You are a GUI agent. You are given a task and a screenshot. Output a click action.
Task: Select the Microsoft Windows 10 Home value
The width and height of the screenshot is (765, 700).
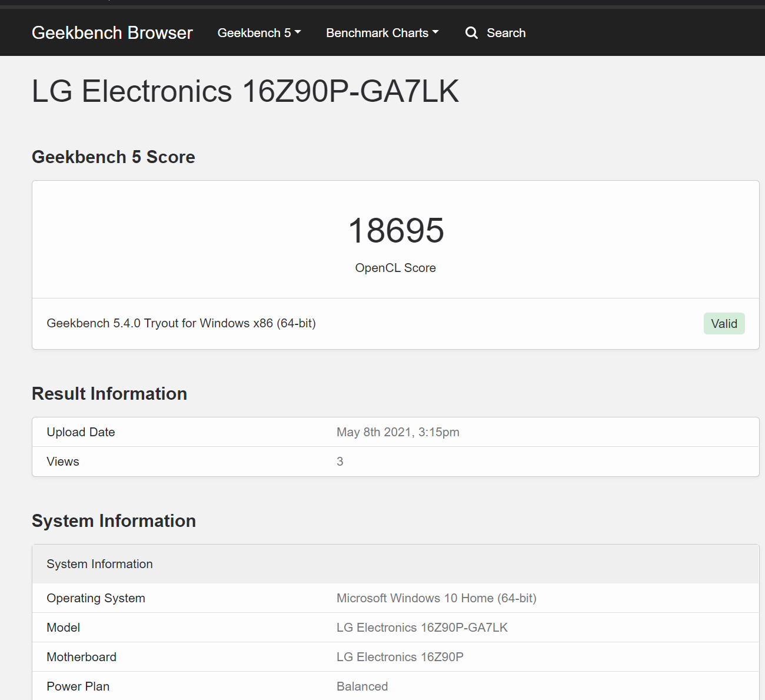(x=436, y=598)
